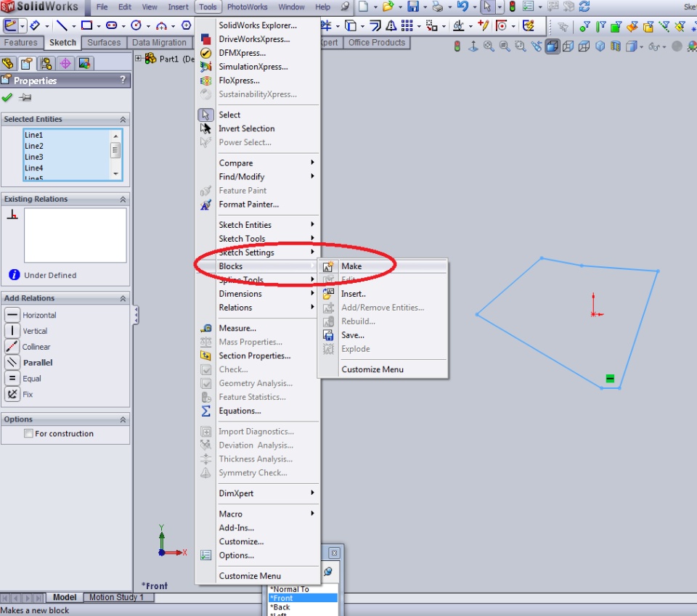Select *Back in view orientation list
The width and height of the screenshot is (697, 616).
pyautogui.click(x=303, y=607)
